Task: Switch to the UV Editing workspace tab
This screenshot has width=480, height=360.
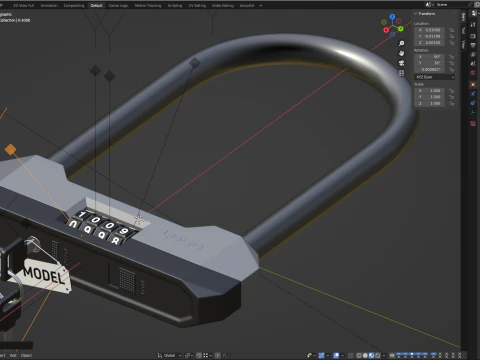Action: pyautogui.click(x=197, y=5)
